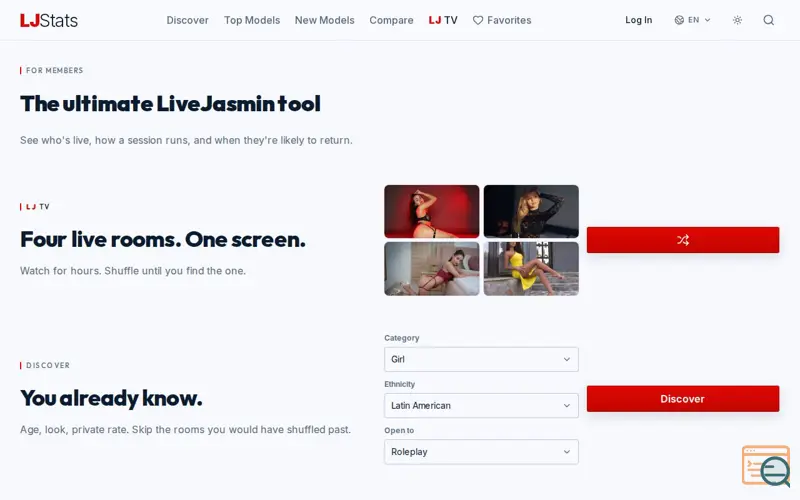Open the yellow-dress live room thumbnail
Viewport: 800px width, 500px height.
pyautogui.click(x=531, y=269)
